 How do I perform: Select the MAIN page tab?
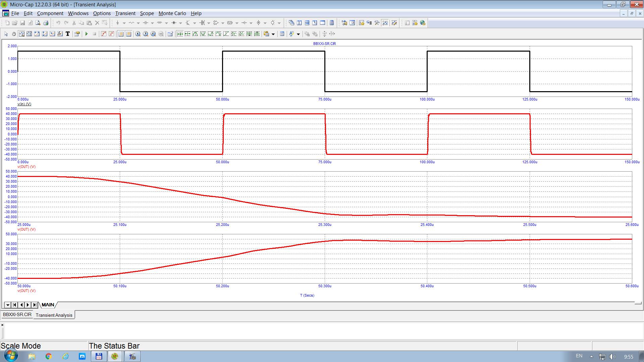click(48, 305)
